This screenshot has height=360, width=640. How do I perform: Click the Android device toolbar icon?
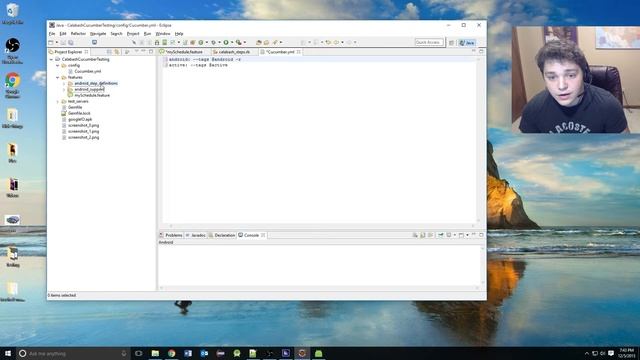[x=164, y=42]
